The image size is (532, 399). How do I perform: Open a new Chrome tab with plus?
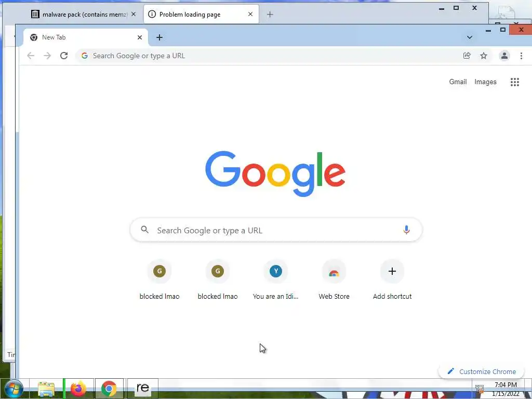(159, 37)
